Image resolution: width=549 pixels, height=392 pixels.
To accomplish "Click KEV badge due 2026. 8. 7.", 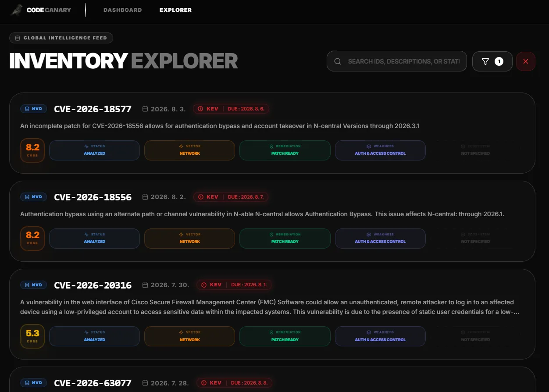I will point(231,197).
